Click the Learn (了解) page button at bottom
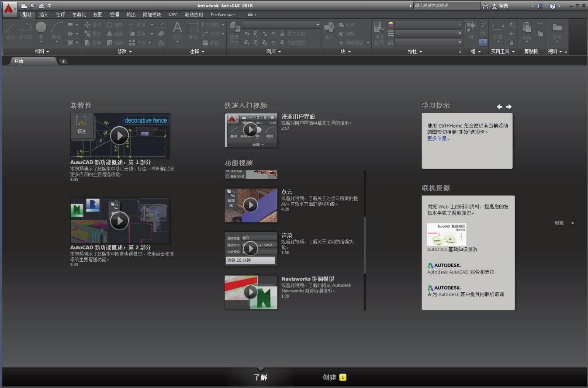This screenshot has height=388, width=588. [260, 377]
